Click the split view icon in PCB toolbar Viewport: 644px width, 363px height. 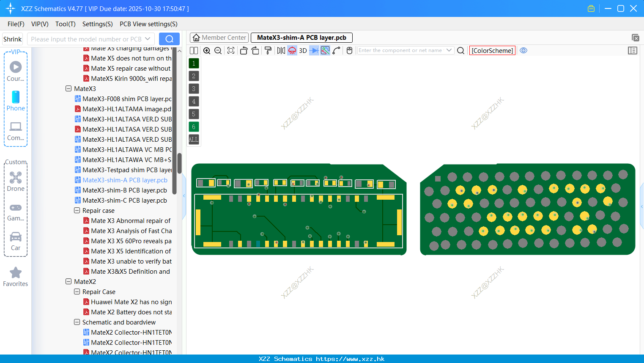(x=194, y=50)
